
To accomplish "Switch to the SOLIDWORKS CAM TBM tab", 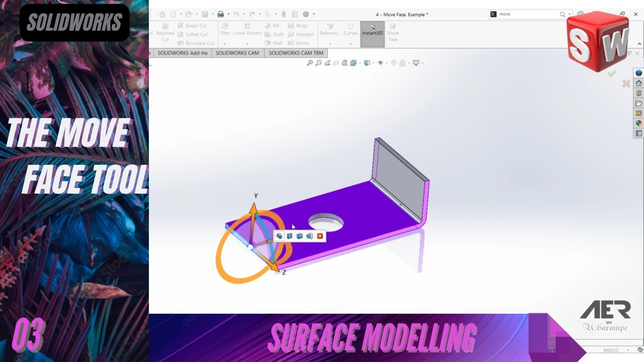I will (296, 53).
